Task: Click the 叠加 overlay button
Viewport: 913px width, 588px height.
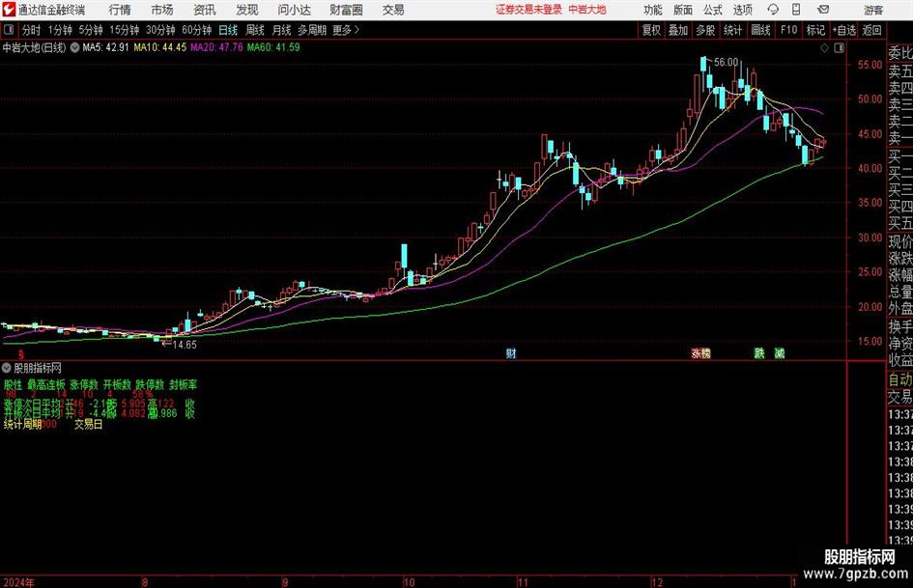Action: (x=678, y=30)
